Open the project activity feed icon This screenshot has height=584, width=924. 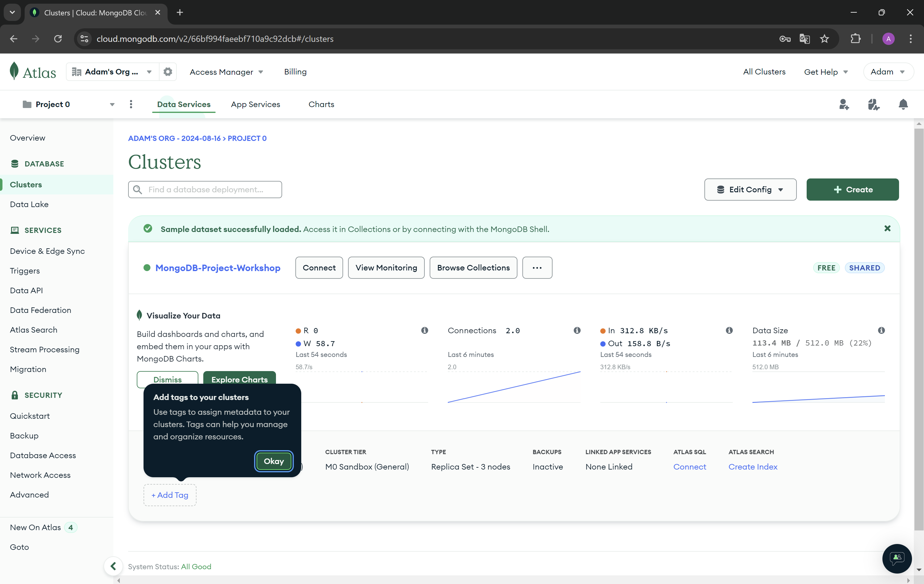(873, 104)
